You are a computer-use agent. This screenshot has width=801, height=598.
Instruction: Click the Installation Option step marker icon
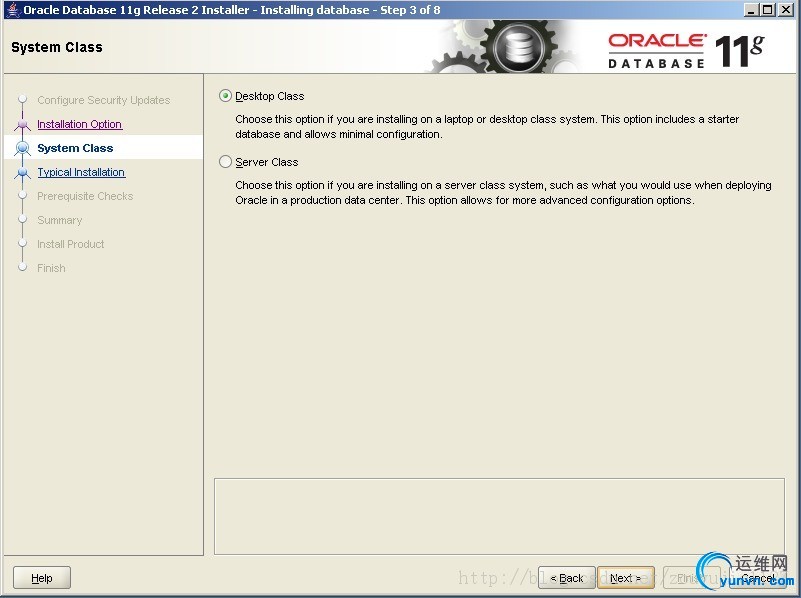22,124
